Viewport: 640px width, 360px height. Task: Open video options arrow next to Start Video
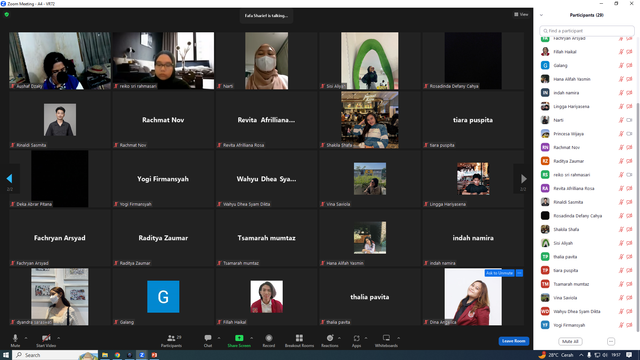(x=58, y=338)
